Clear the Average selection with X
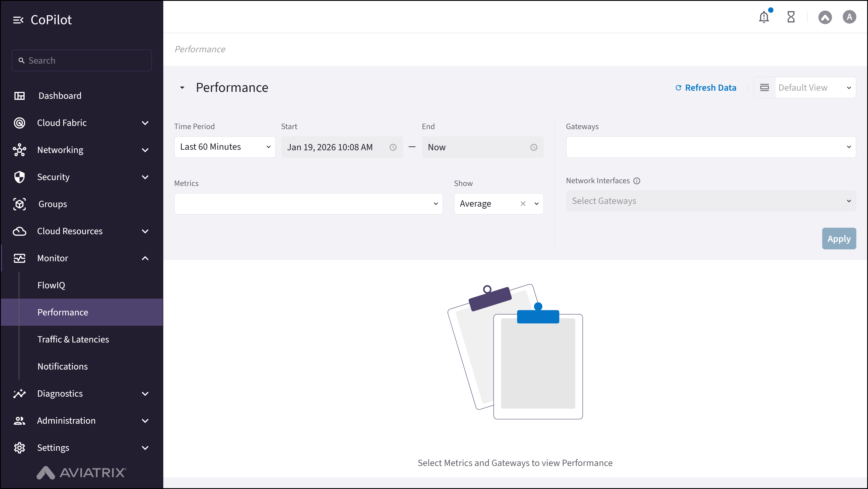The image size is (868, 489). tap(523, 204)
